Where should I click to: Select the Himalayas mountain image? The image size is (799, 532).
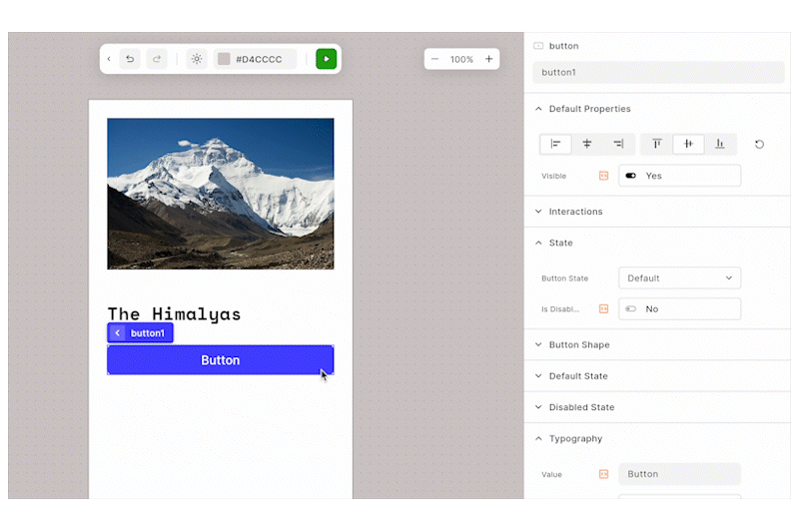coord(220,194)
